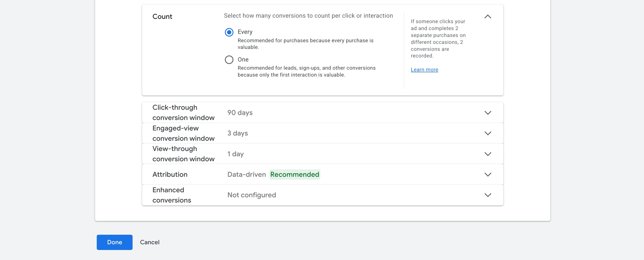The height and width of the screenshot is (260, 644).
Task: Click the Cancel button
Action: click(x=150, y=242)
